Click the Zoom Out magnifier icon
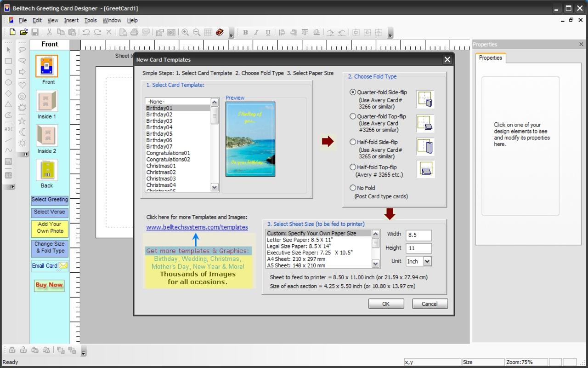The image size is (588, 368). click(197, 32)
